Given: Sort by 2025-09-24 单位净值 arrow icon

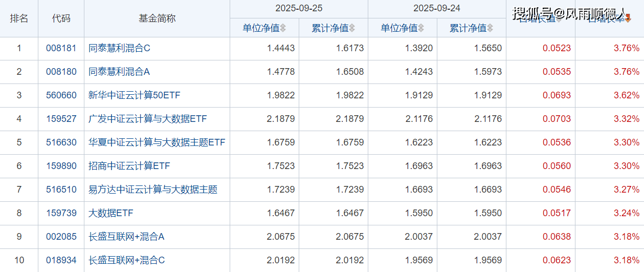Looking at the screenshot, I should [421, 28].
